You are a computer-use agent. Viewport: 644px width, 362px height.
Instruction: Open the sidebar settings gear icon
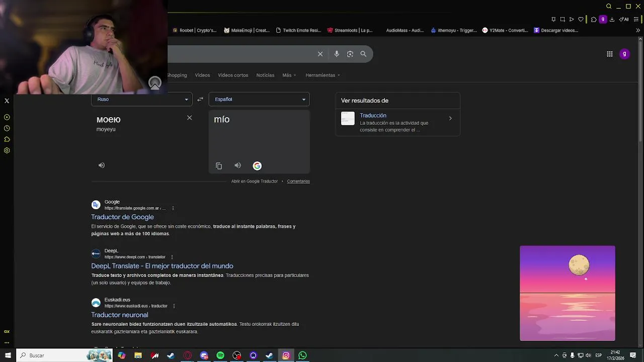(7, 150)
